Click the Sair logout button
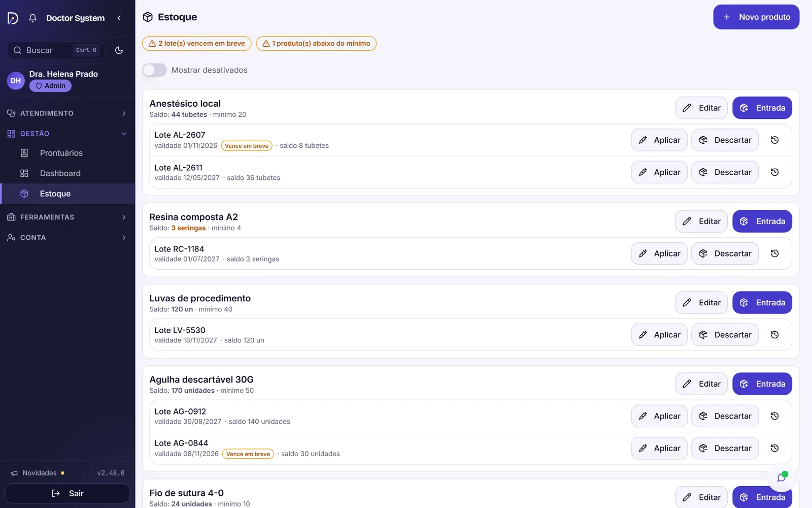Image resolution: width=812 pixels, height=508 pixels. pyautogui.click(x=67, y=493)
